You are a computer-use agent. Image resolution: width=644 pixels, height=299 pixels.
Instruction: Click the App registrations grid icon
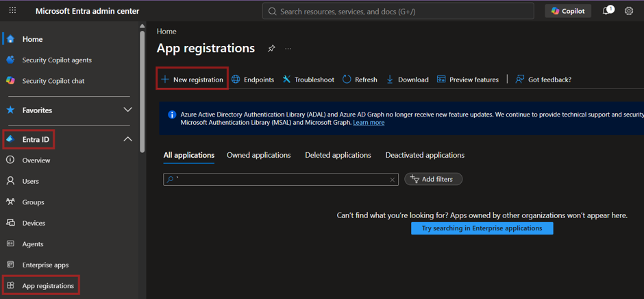pos(11,285)
